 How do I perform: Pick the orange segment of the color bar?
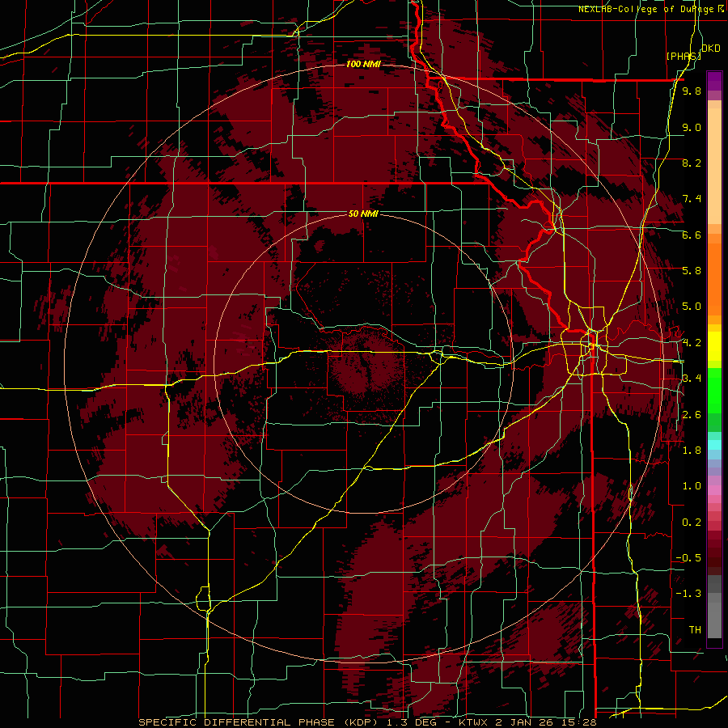pos(714,278)
